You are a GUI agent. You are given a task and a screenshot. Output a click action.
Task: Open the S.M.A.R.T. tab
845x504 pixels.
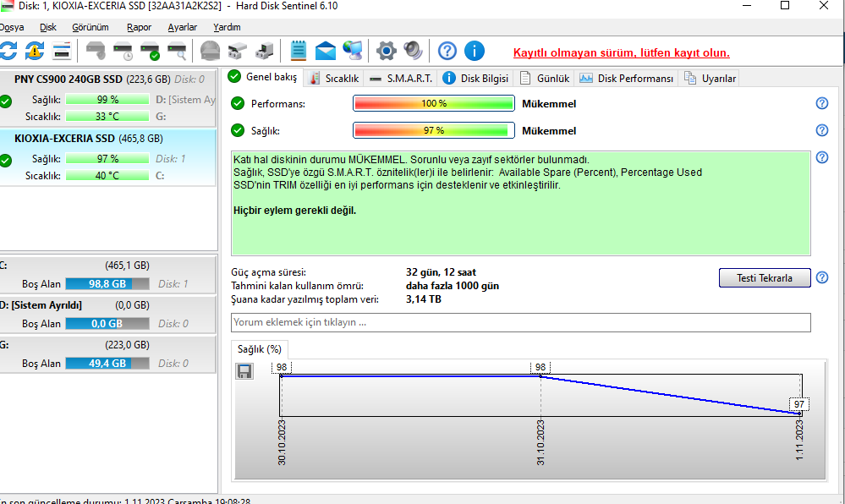[x=402, y=78]
